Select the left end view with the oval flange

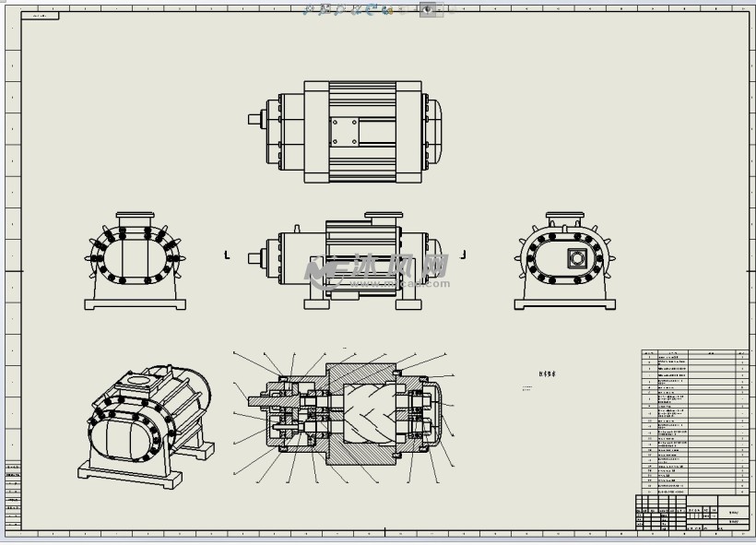coord(135,260)
